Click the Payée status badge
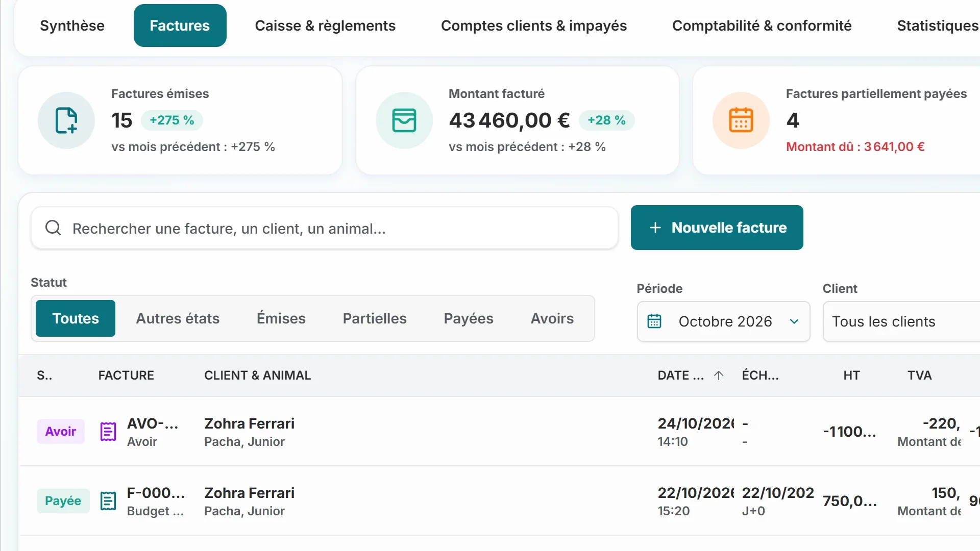 point(63,501)
